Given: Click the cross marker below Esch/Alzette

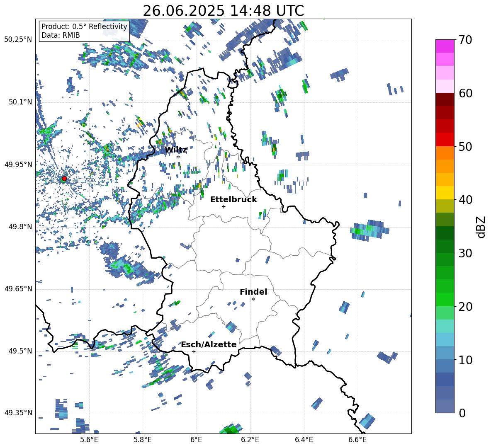Looking at the screenshot, I should coord(194,351).
